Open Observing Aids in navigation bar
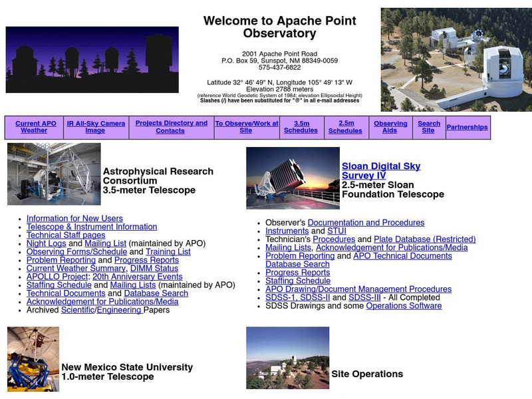 [390, 127]
